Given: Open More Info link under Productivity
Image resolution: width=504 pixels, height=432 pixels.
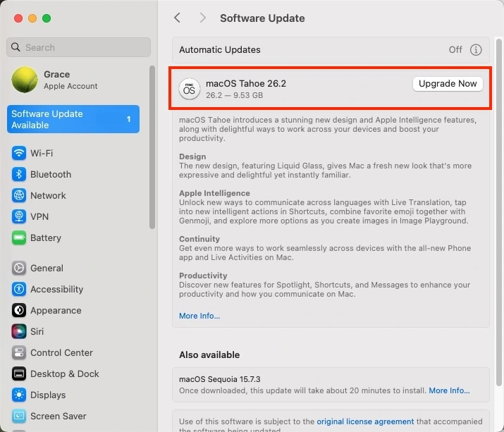Looking at the screenshot, I should coord(199,316).
